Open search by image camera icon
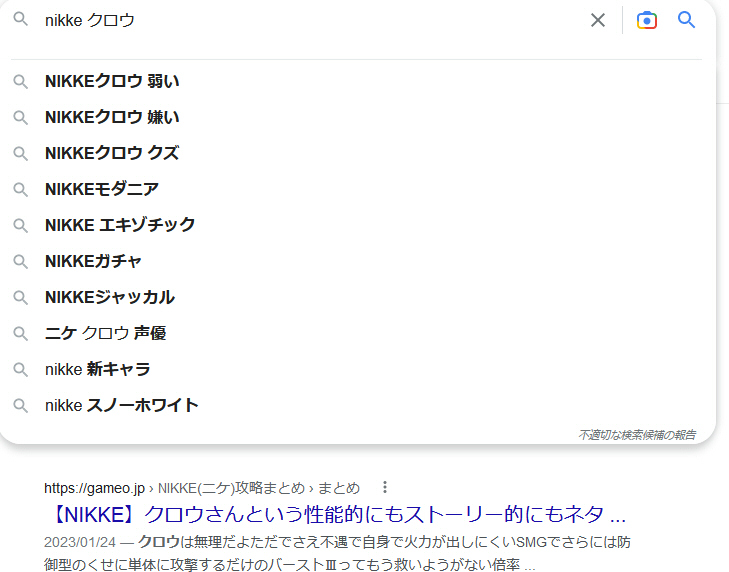This screenshot has height=572, width=729. pos(647,20)
